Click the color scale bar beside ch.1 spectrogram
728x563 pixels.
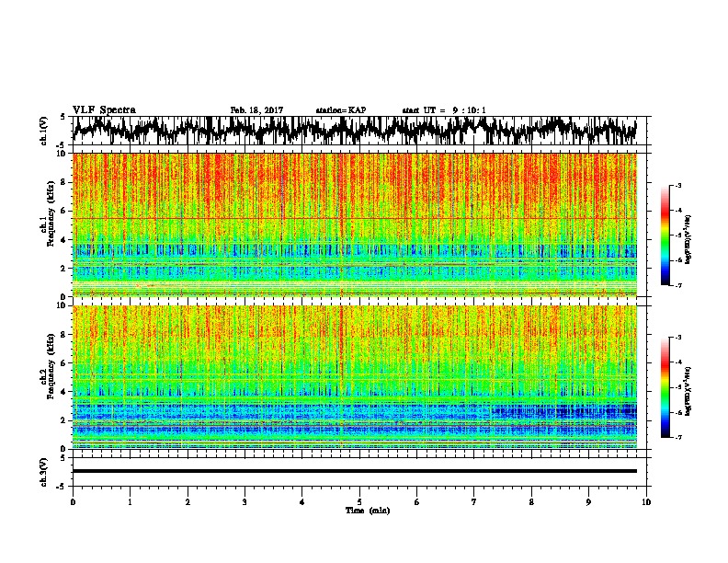(665, 236)
